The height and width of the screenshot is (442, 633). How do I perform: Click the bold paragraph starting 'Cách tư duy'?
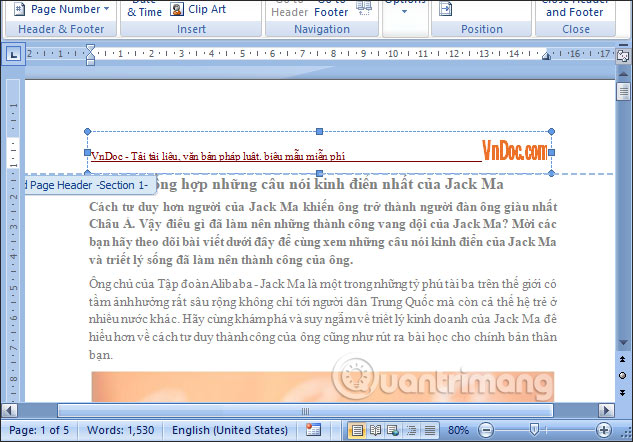click(x=323, y=233)
